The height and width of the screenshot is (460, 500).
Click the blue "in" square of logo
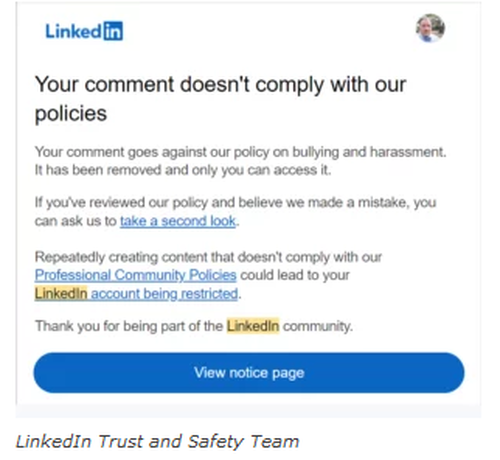click(113, 31)
